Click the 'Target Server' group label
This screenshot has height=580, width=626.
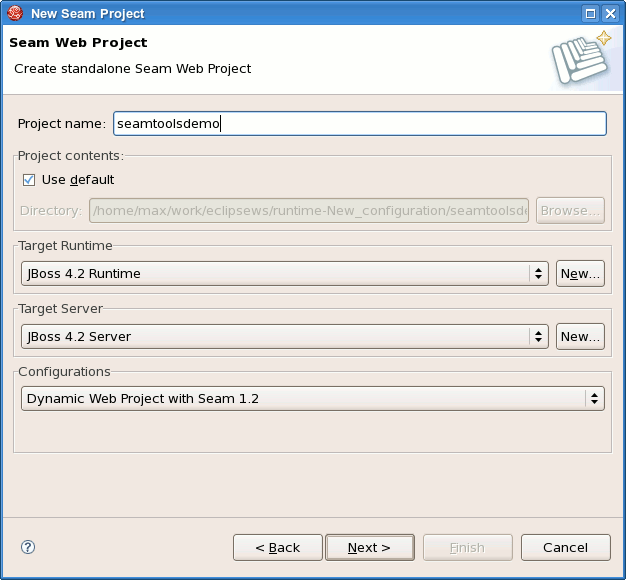point(61,309)
